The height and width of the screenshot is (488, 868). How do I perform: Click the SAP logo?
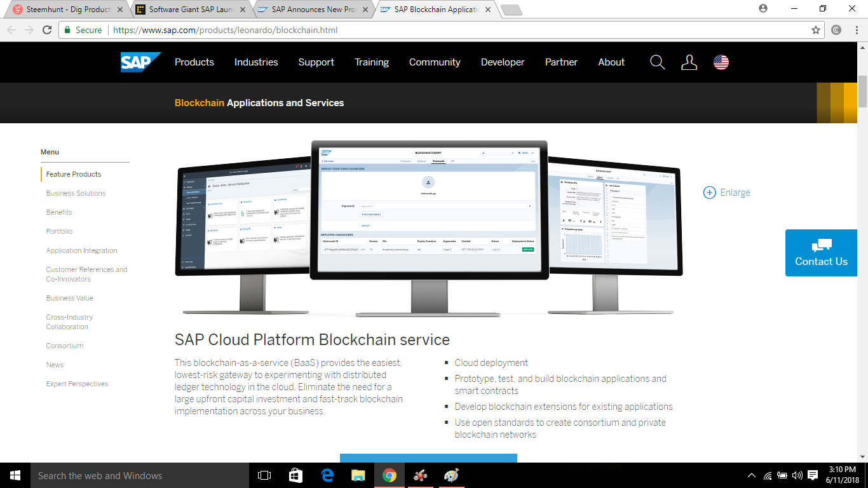(x=140, y=62)
